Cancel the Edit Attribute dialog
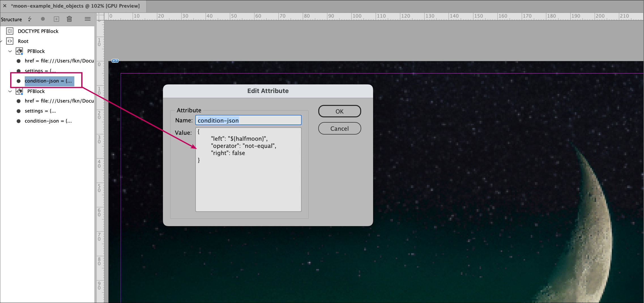644x303 pixels. click(339, 129)
